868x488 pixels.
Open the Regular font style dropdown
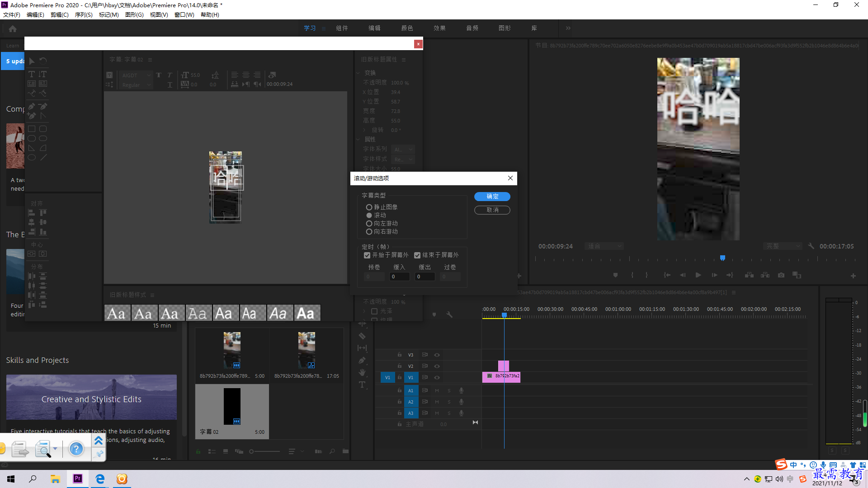136,85
